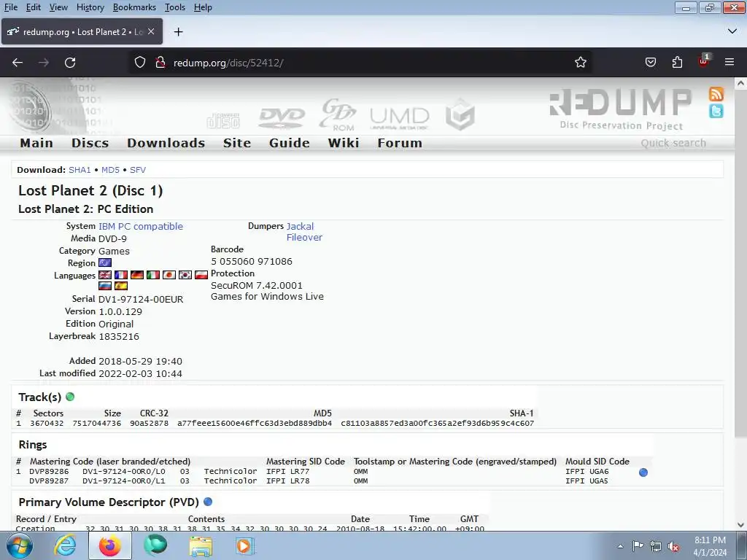Open the Wiki navigation item
The image size is (747, 560).
344,143
